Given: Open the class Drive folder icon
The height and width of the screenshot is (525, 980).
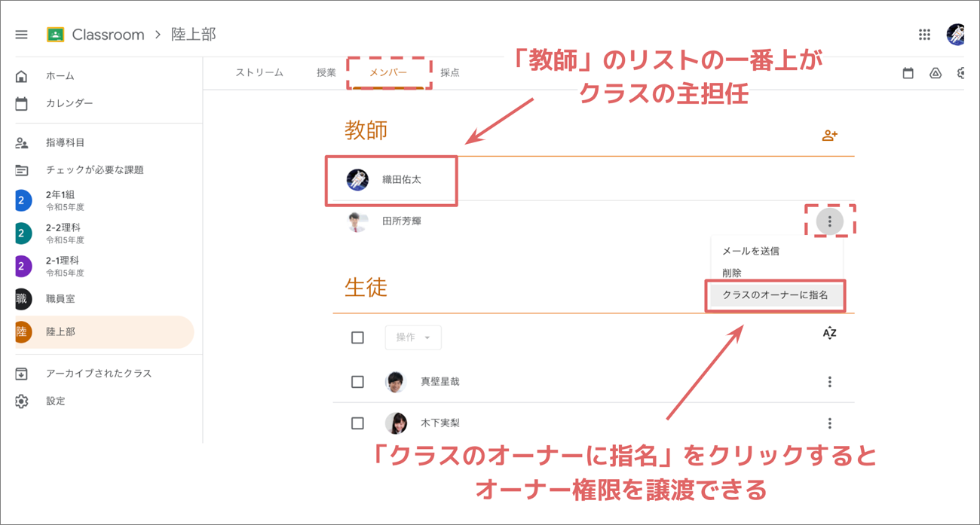Looking at the screenshot, I should [x=936, y=73].
